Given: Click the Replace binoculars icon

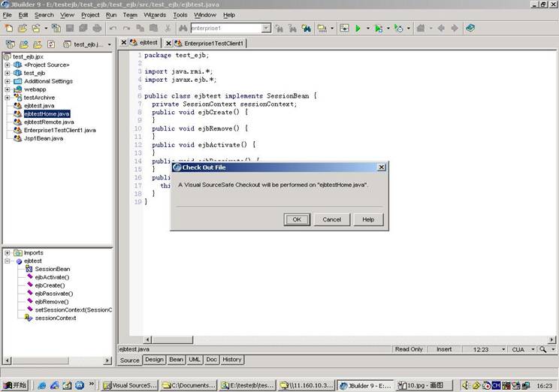Looking at the screenshot, I should [x=293, y=28].
